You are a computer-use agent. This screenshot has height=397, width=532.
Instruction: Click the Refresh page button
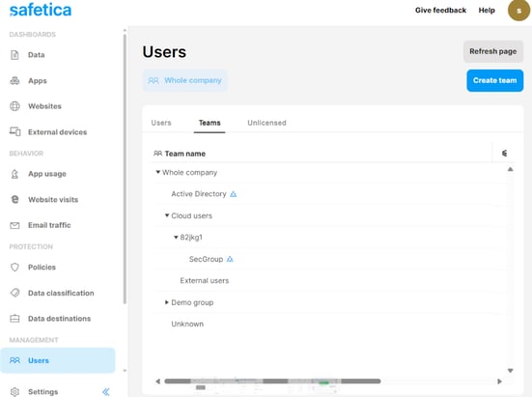(493, 51)
